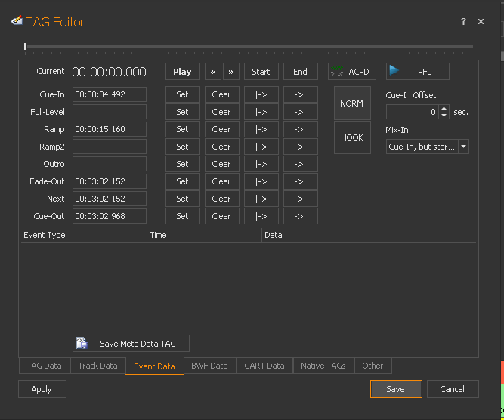Click the Cue-In Offset value field
This screenshot has width=504, height=420.
pos(413,112)
